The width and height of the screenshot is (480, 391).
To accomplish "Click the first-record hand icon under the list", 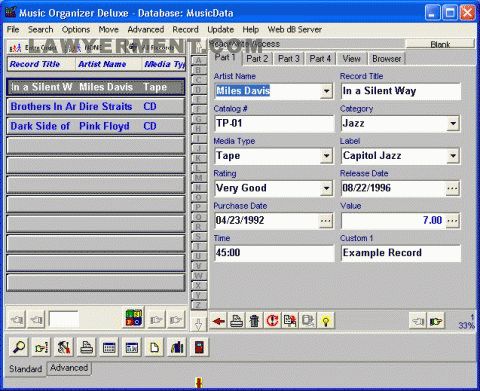I will (x=17, y=320).
